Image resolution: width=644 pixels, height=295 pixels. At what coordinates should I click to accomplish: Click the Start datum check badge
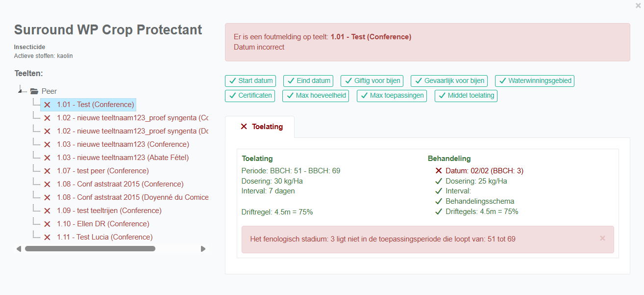point(250,81)
